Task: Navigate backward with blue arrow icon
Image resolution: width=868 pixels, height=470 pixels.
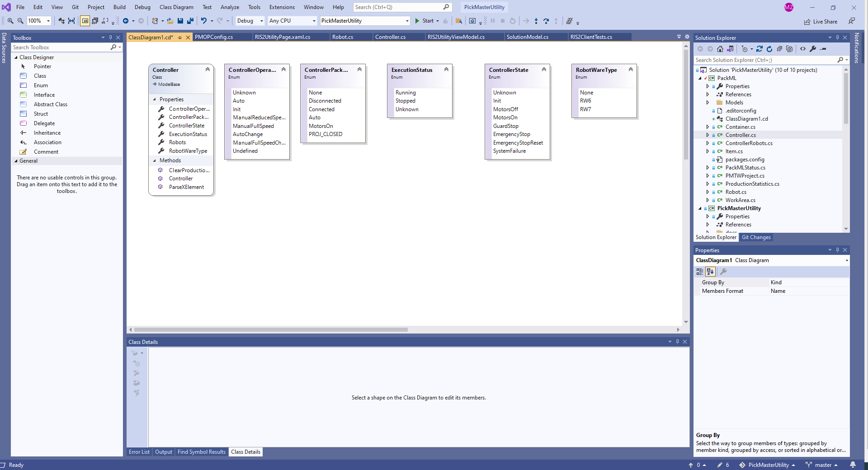Action: [126, 21]
